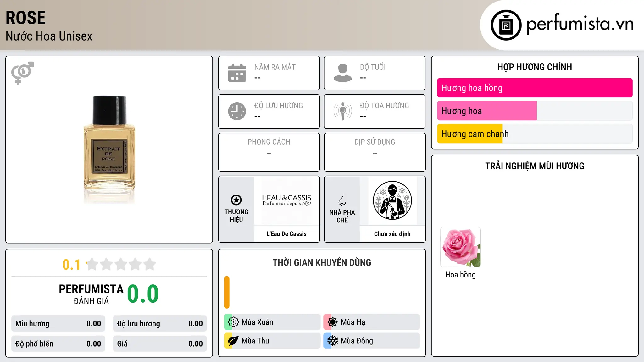644x362 pixels.
Task: Click the perfumer illustration icon
Action: [392, 200]
